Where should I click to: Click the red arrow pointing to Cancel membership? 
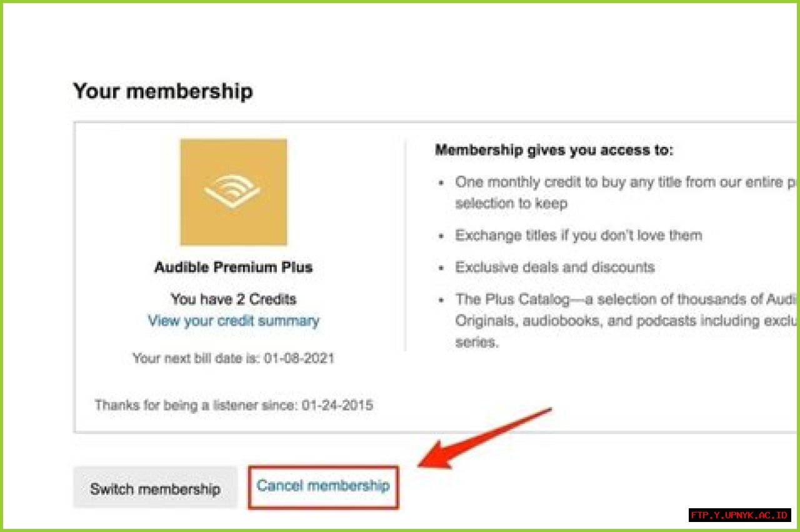487,438
